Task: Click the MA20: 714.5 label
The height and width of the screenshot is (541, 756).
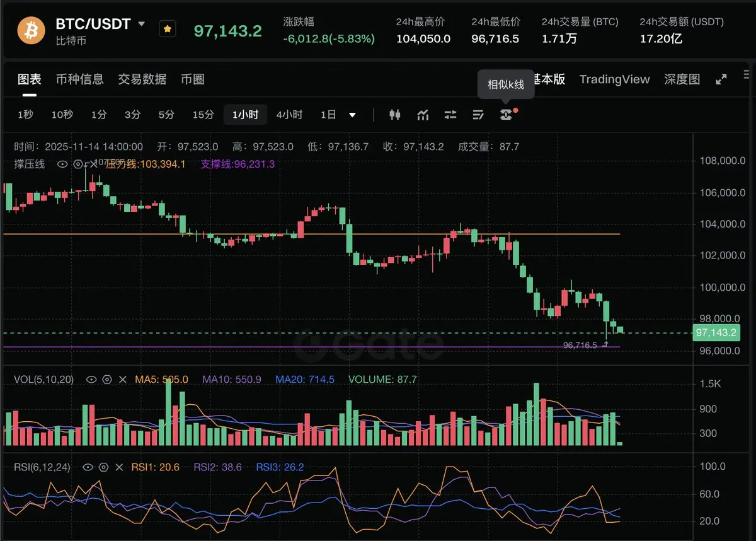Action: (x=305, y=380)
